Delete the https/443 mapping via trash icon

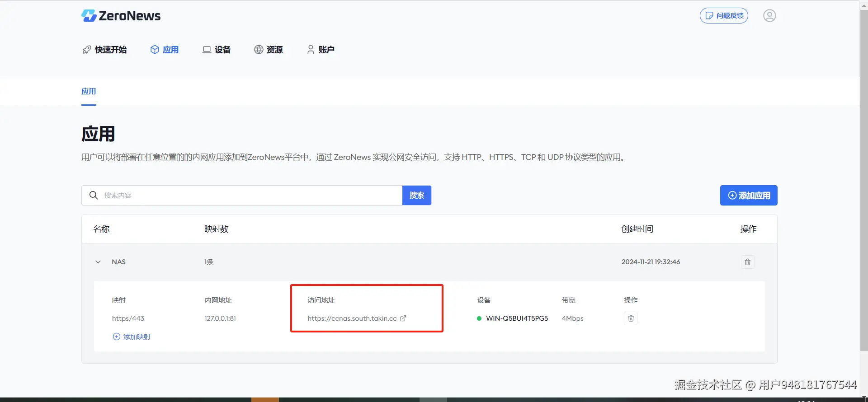631,318
